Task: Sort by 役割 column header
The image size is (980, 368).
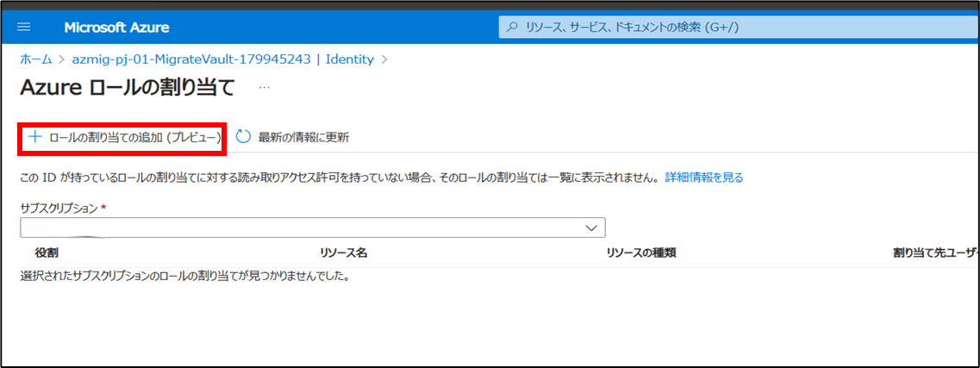Action: 47,253
